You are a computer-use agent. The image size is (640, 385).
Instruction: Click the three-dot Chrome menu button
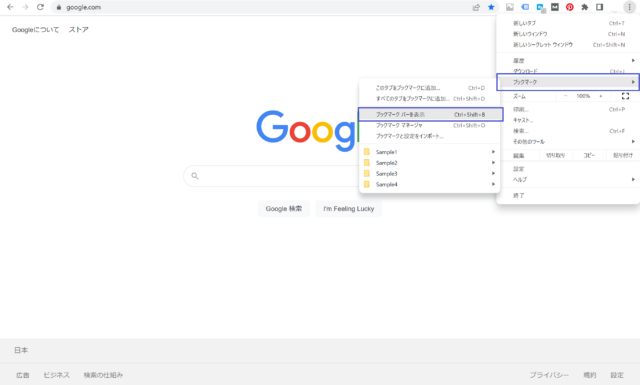[629, 7]
